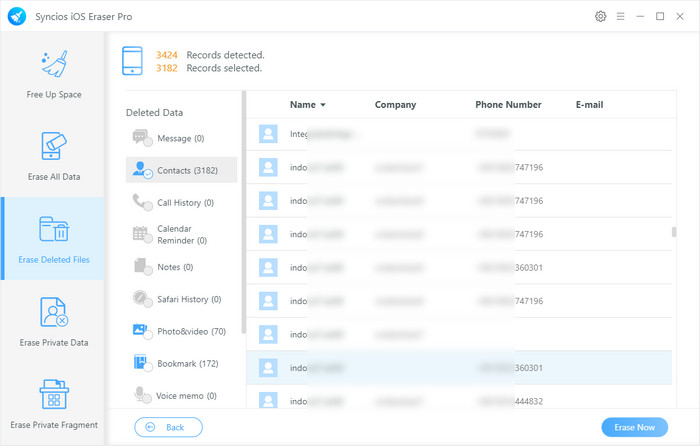Switch to Erase All Data tab
700x446 pixels.
(x=54, y=155)
